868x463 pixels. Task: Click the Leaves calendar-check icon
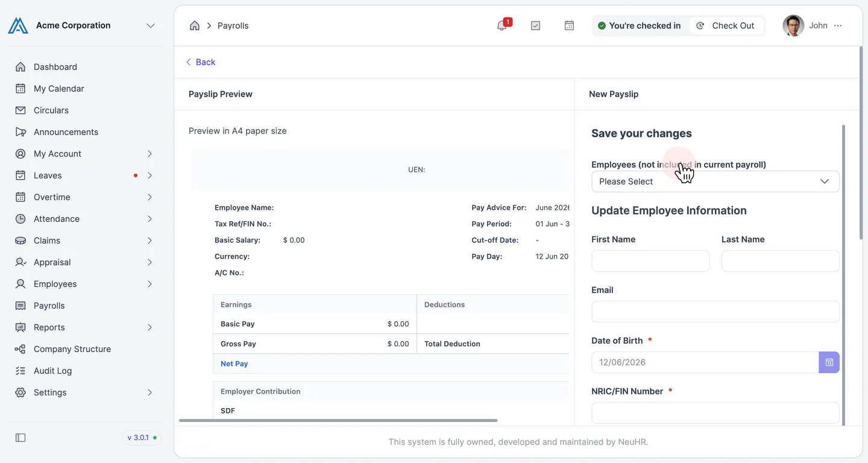(x=20, y=175)
